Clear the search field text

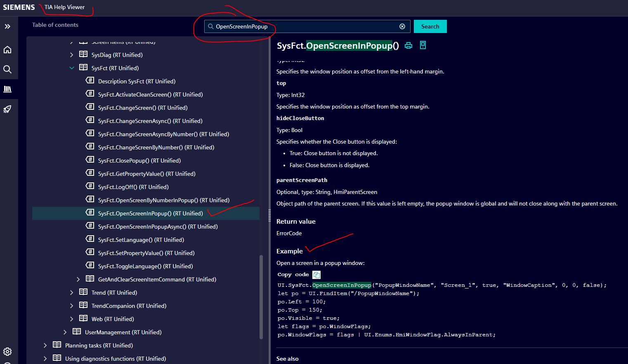(402, 26)
